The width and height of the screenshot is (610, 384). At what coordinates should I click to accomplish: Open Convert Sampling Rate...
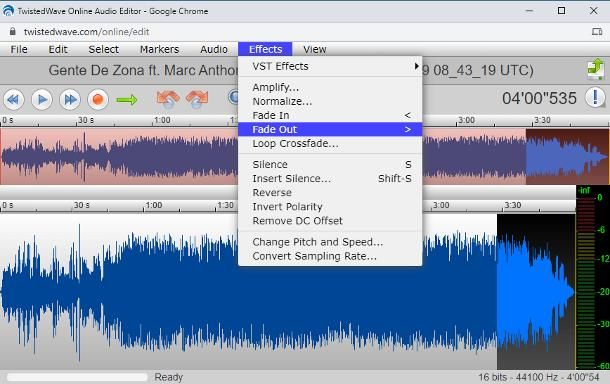[x=330, y=256]
